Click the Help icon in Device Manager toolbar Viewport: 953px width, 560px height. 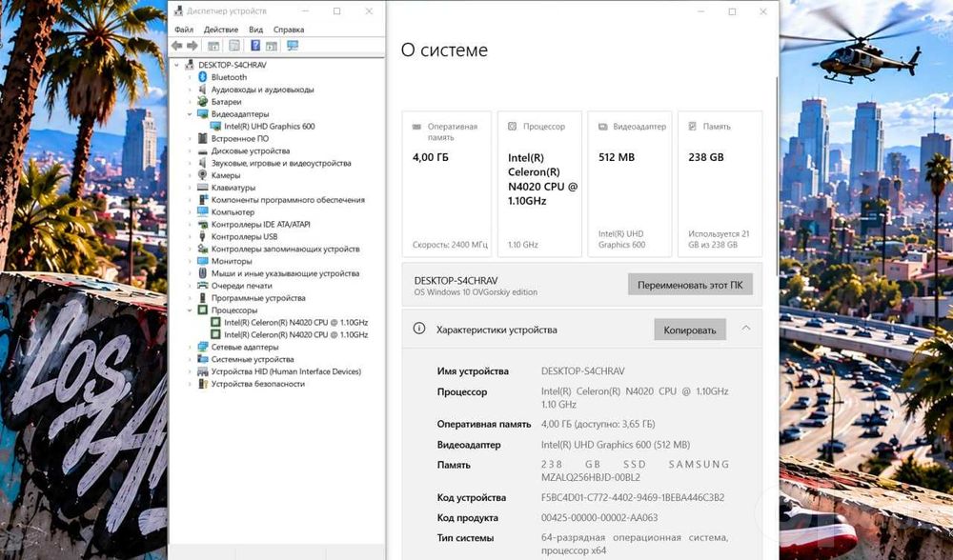pos(255,46)
